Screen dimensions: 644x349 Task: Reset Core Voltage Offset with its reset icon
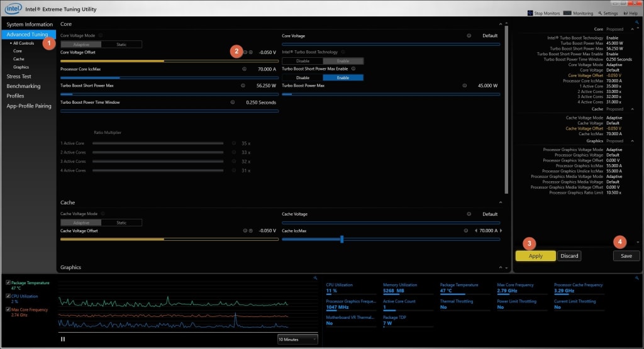pos(250,52)
